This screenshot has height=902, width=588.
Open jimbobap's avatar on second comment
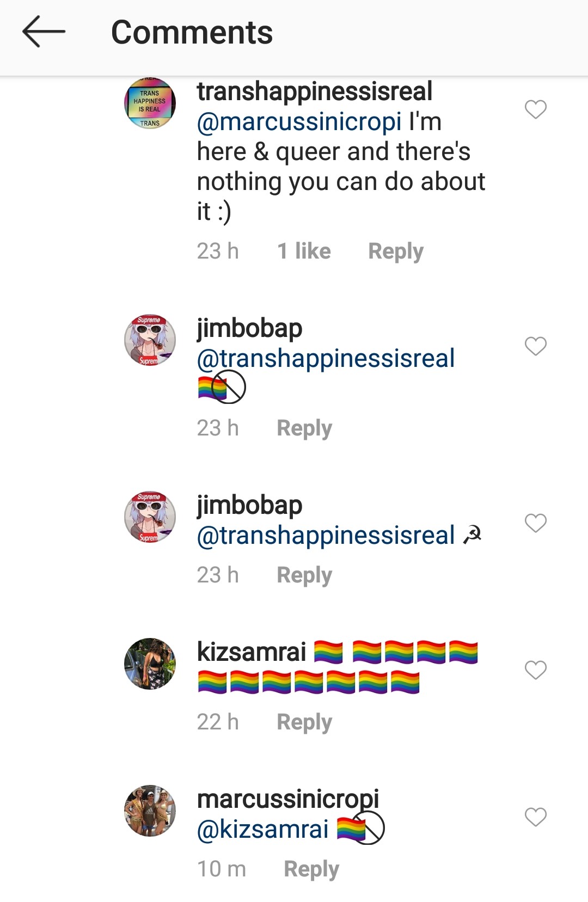150,517
